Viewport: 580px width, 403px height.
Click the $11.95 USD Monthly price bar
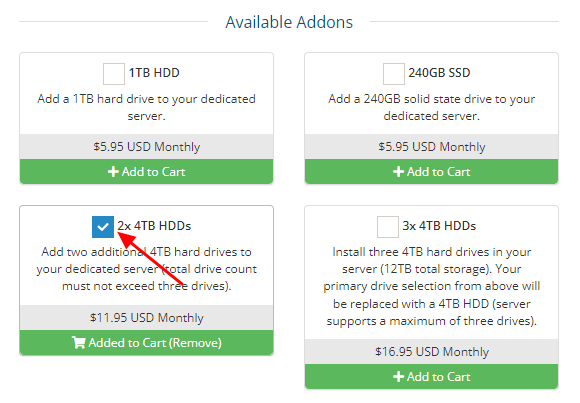[146, 318]
